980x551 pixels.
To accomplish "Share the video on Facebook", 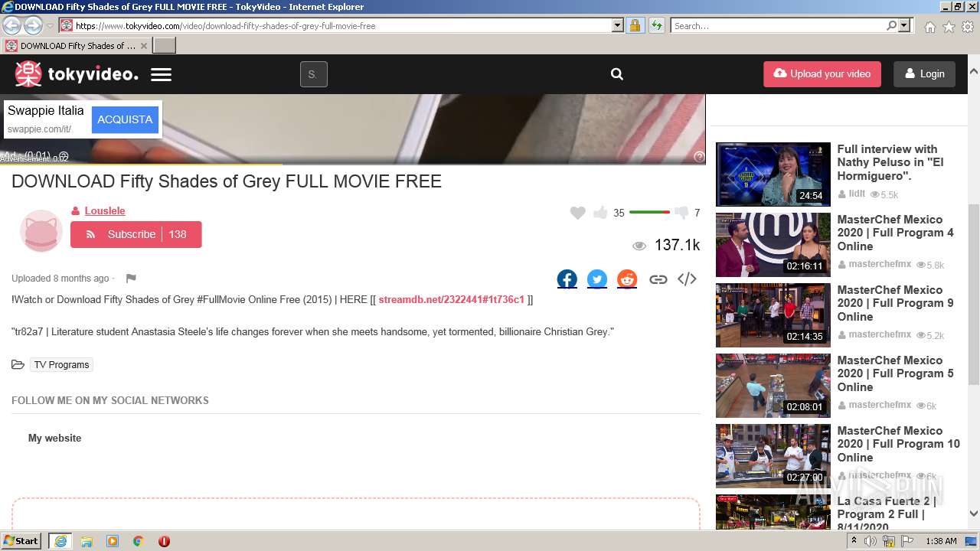I will [567, 279].
